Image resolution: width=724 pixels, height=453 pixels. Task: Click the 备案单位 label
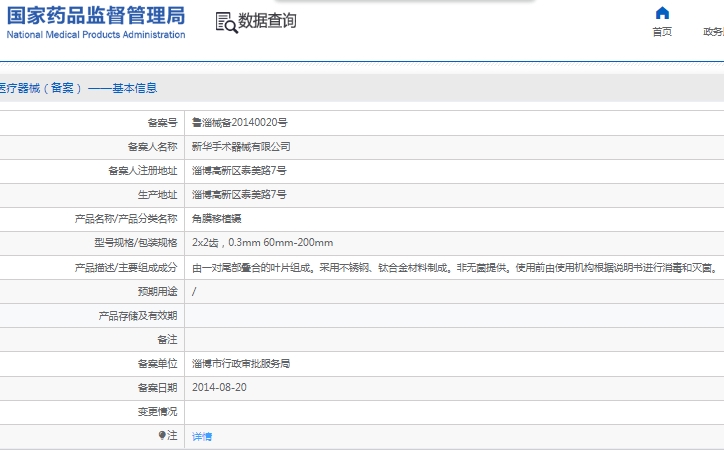157,363
